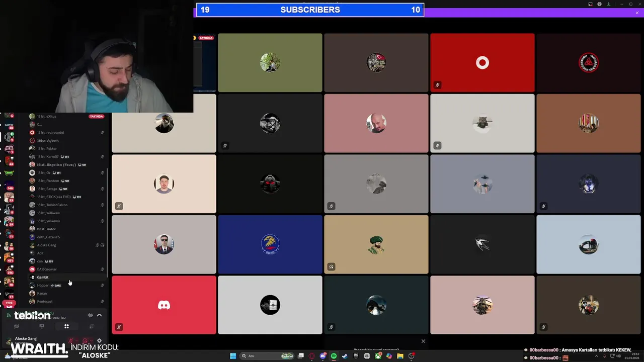Open audio output options arrow
644x362 pixels.
[x=92, y=341]
